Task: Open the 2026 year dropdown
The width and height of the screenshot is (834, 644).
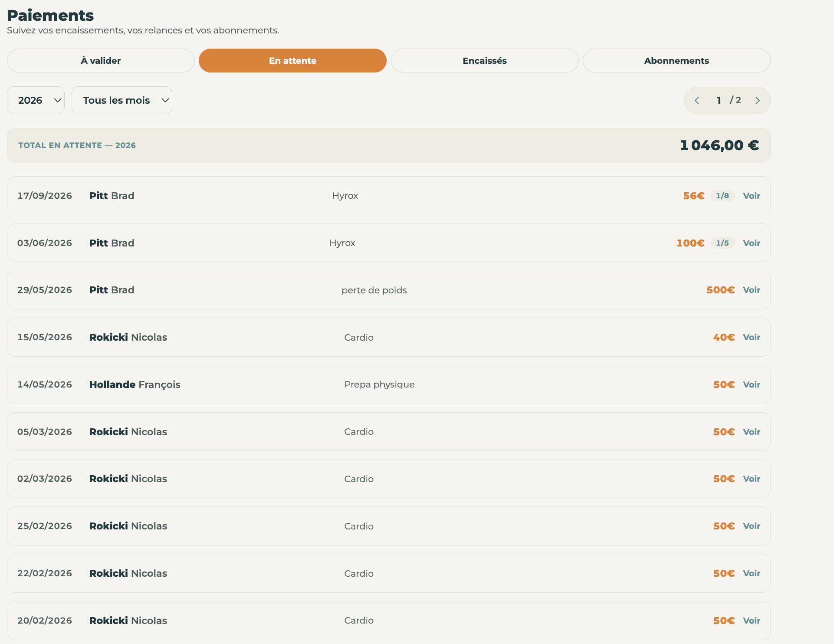Action: pos(36,100)
